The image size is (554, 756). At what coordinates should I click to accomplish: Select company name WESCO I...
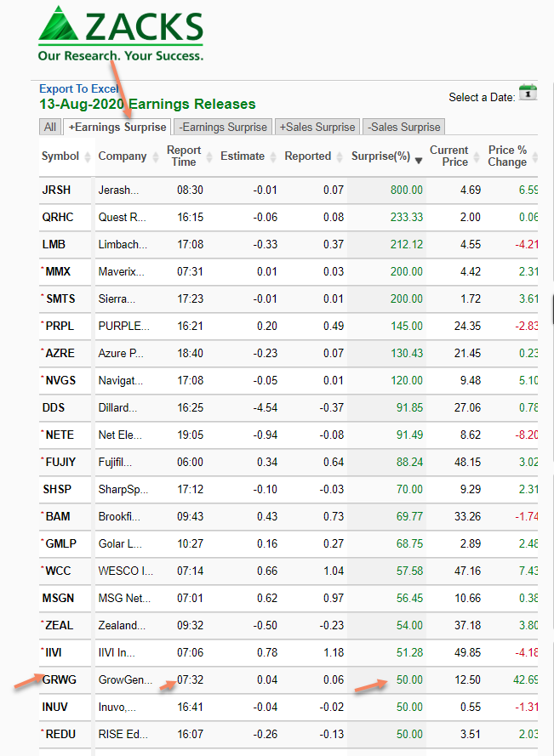(126, 571)
